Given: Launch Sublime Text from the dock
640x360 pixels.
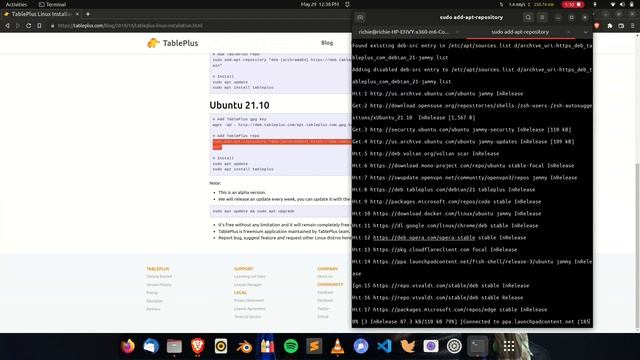Looking at the screenshot, I should coord(314,346).
